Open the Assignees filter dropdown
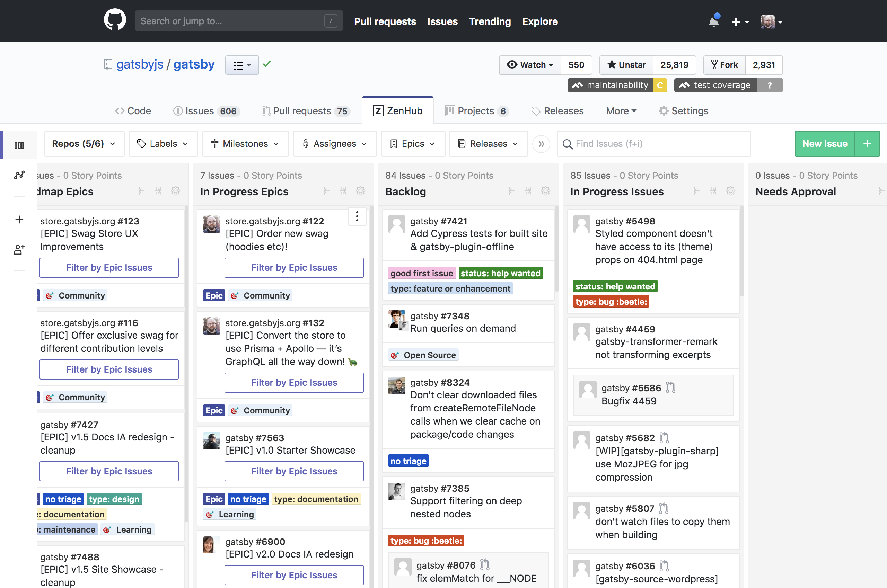This screenshot has width=887, height=588. [x=334, y=144]
